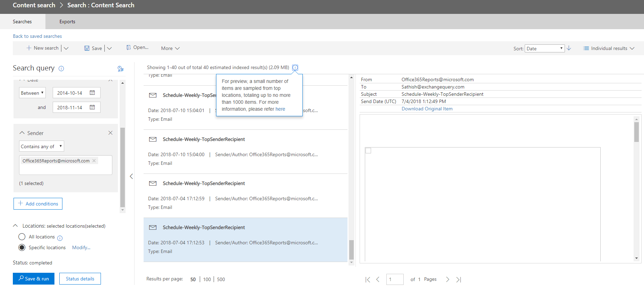Toggle the sort direction arrow
Image resolution: width=644 pixels, height=287 pixels.
(569, 48)
